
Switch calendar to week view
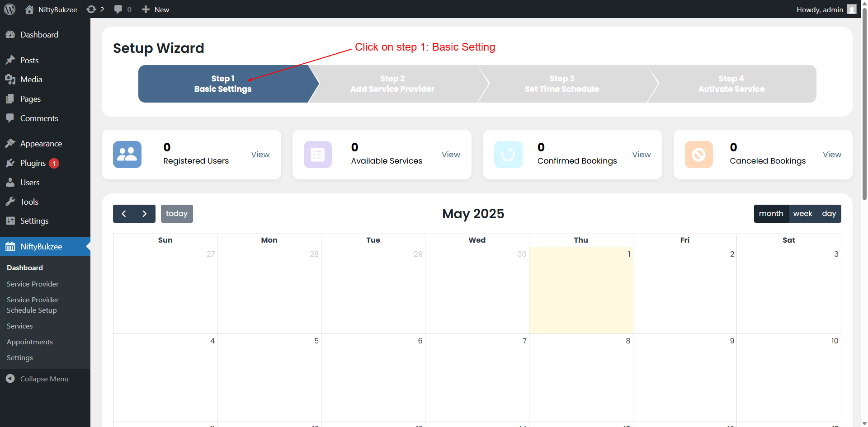point(802,214)
